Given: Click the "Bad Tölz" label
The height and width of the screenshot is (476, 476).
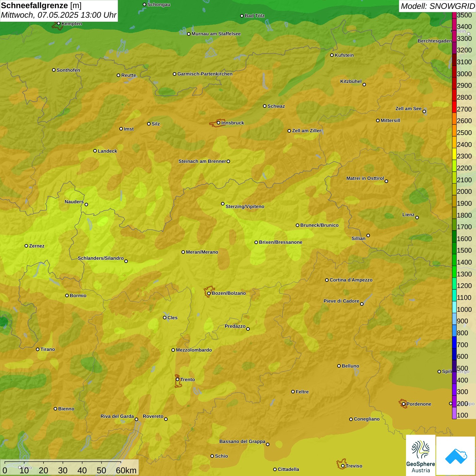Looking at the screenshot, I should point(255,16).
